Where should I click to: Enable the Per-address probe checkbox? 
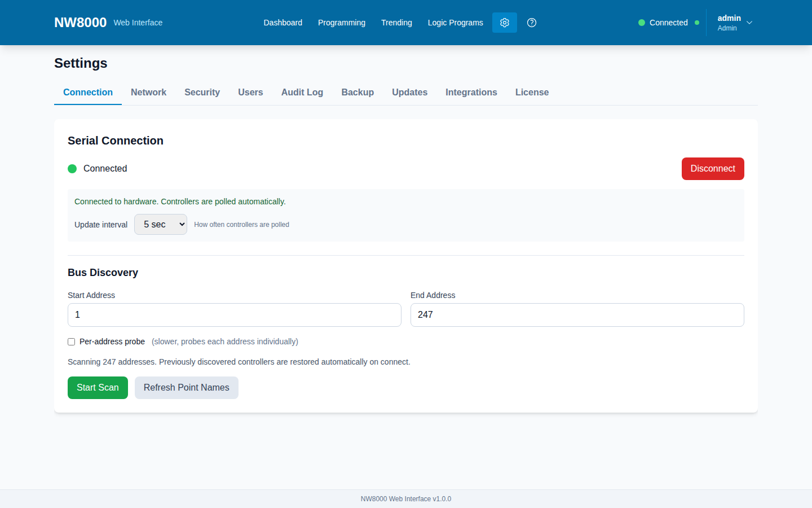[x=71, y=341]
